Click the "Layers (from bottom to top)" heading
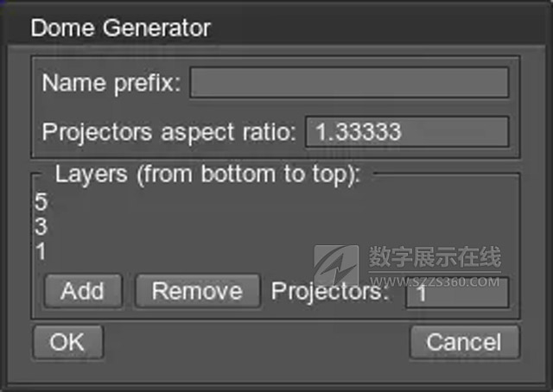 click(207, 175)
